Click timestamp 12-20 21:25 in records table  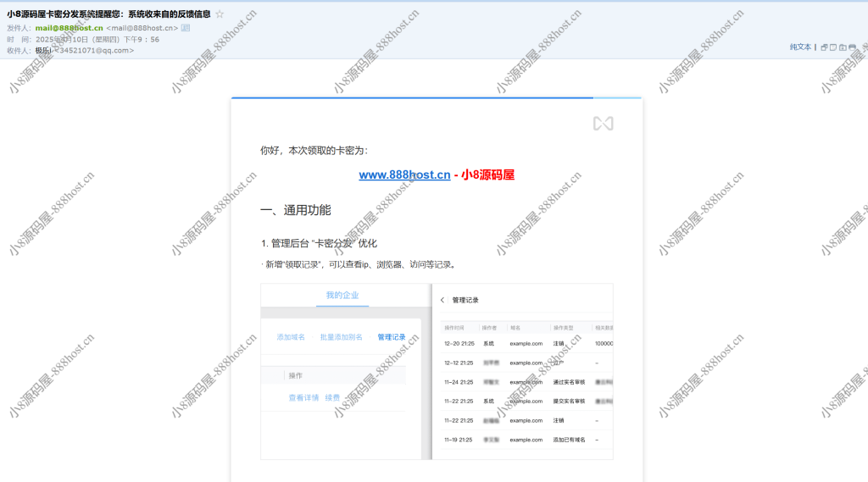coord(459,344)
